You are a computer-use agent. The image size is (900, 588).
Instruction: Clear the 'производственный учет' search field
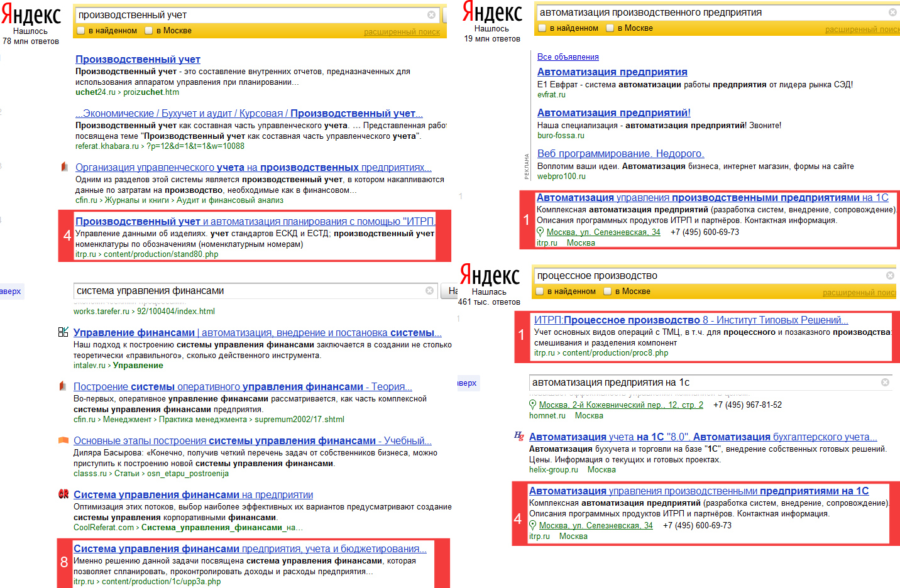tap(431, 15)
